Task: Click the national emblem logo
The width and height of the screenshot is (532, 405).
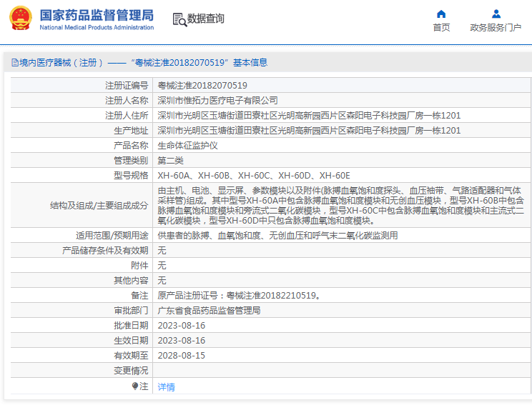Action: pos(20,18)
